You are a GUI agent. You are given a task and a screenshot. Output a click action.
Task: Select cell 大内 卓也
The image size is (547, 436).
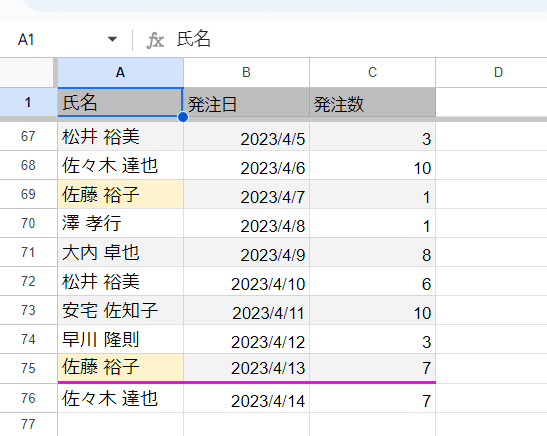[x=120, y=252]
